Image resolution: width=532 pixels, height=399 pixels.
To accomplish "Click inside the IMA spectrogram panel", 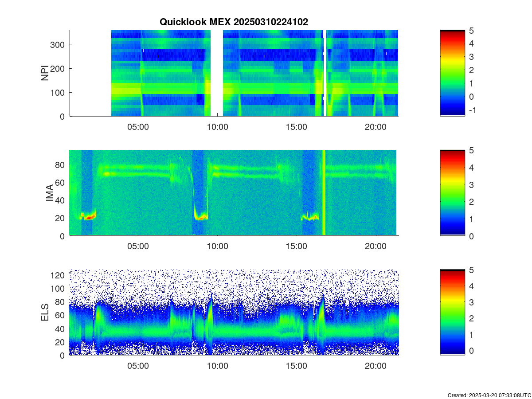I will (x=234, y=193).
